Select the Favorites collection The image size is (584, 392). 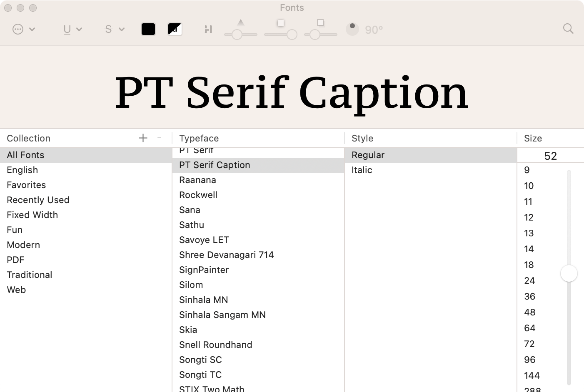86,185
